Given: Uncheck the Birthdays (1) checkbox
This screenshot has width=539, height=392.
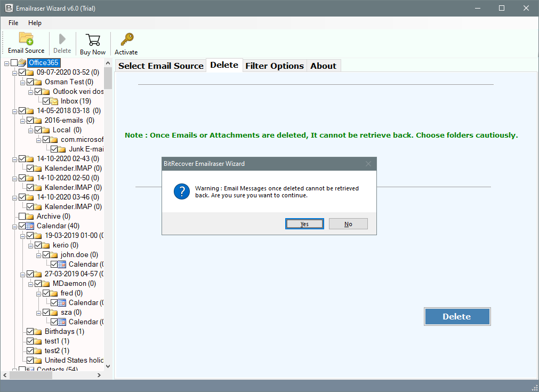Looking at the screenshot, I should pos(30,332).
